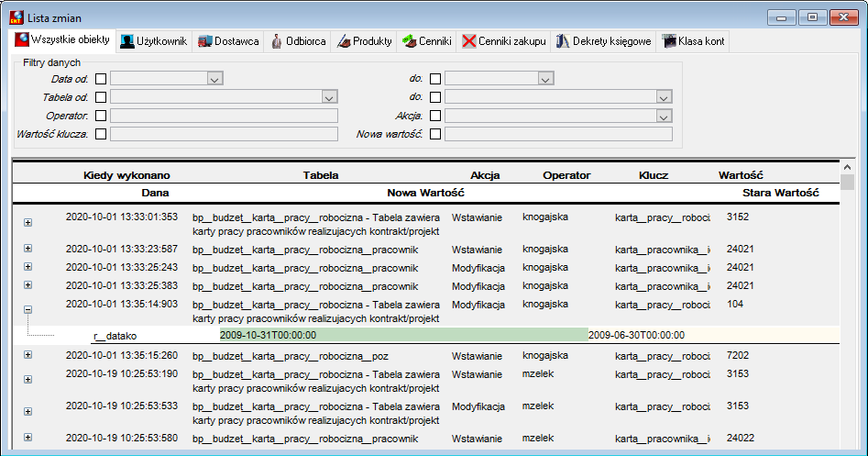The height and width of the screenshot is (456, 868).
Task: Click the Operator filter text field
Action: click(x=224, y=116)
